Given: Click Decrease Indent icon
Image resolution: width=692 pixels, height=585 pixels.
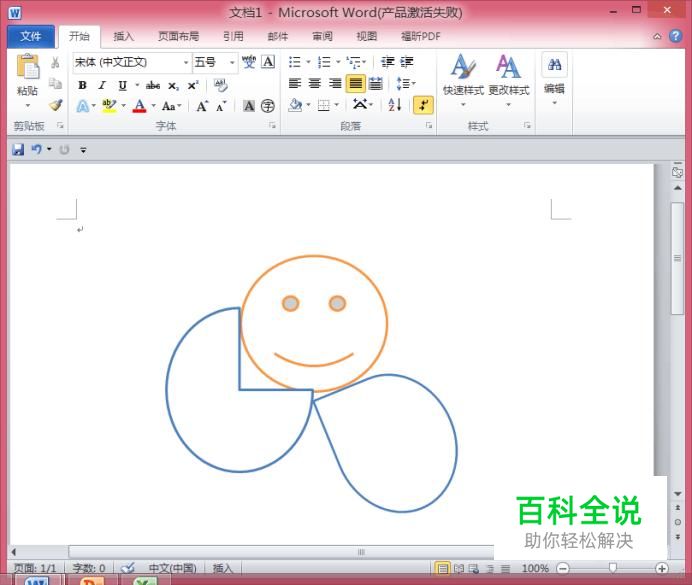Looking at the screenshot, I should pyautogui.click(x=387, y=62).
